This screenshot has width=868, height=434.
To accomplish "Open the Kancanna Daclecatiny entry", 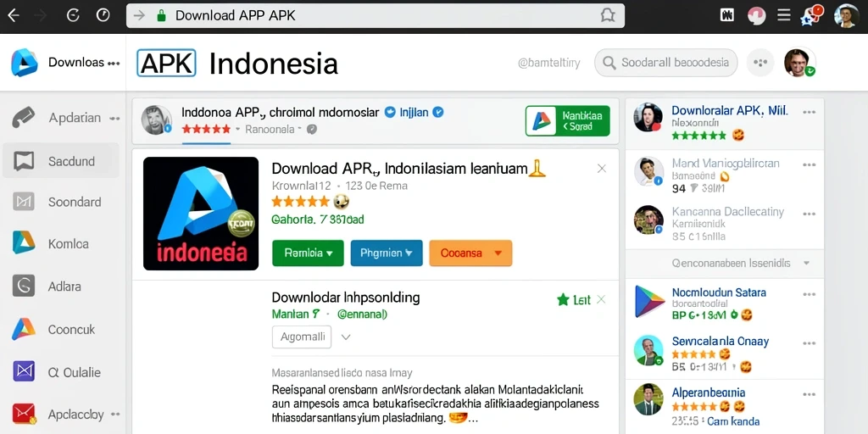I will click(x=727, y=211).
